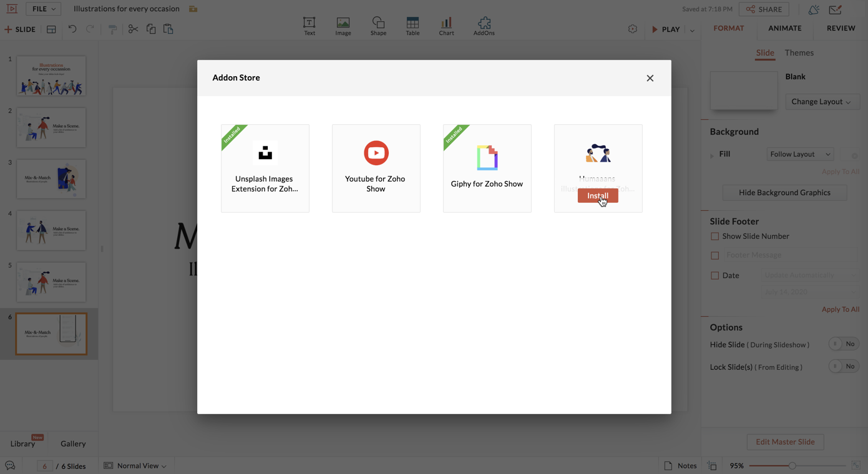Install the Humaaans addon
The width and height of the screenshot is (868, 474).
598,196
